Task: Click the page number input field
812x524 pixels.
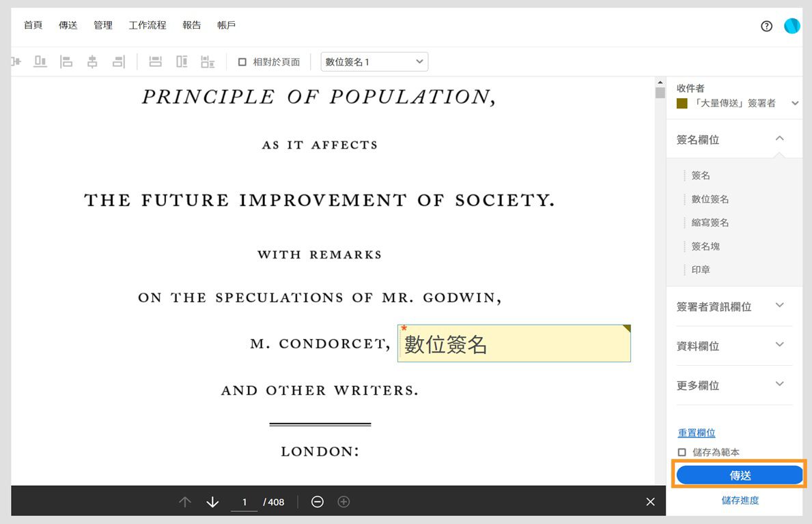Action: click(244, 502)
